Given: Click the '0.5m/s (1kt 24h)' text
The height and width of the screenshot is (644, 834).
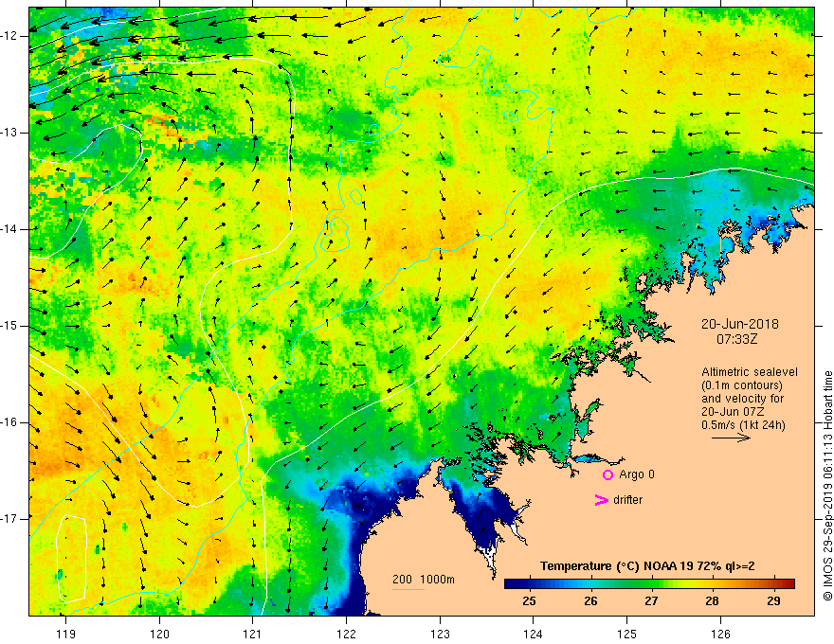Looking at the screenshot, I should coord(744,425).
